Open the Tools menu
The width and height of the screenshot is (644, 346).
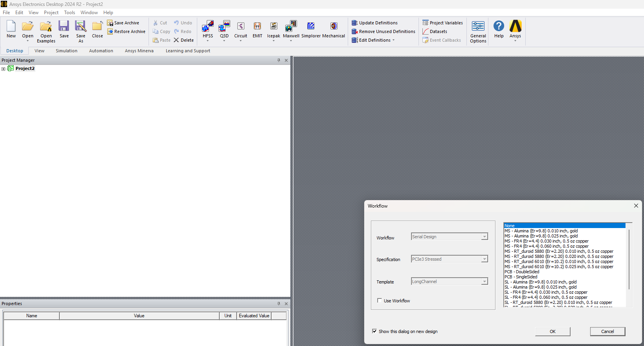point(70,13)
